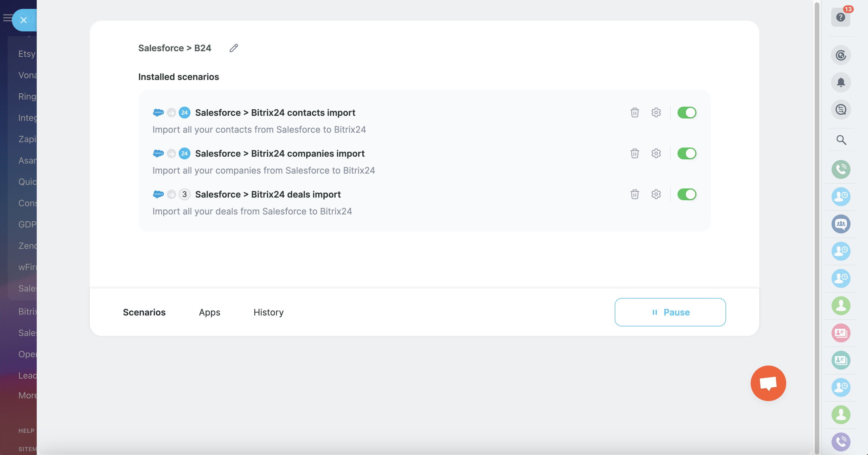Delete the deals import scenario

(x=635, y=194)
